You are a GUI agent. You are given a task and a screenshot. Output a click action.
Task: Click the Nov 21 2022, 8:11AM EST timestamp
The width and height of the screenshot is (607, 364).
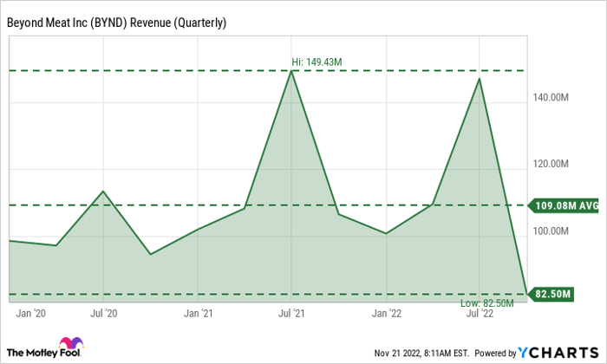click(421, 354)
